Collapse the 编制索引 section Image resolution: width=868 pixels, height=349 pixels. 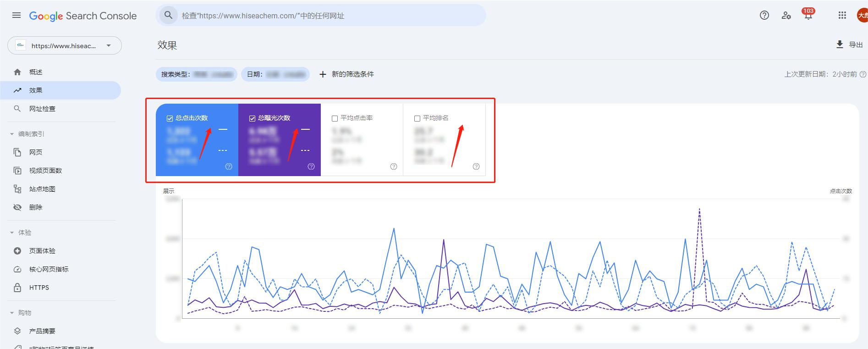point(12,134)
